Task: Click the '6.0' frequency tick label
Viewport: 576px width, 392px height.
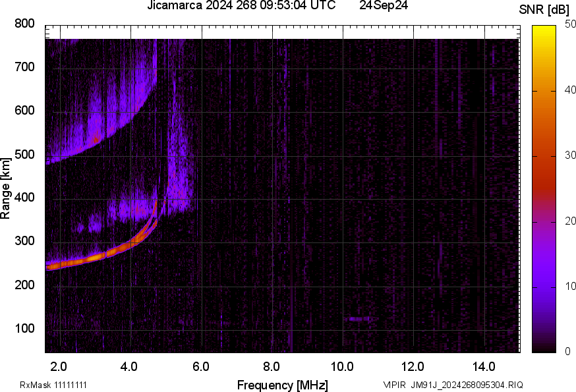Action: click(x=200, y=366)
